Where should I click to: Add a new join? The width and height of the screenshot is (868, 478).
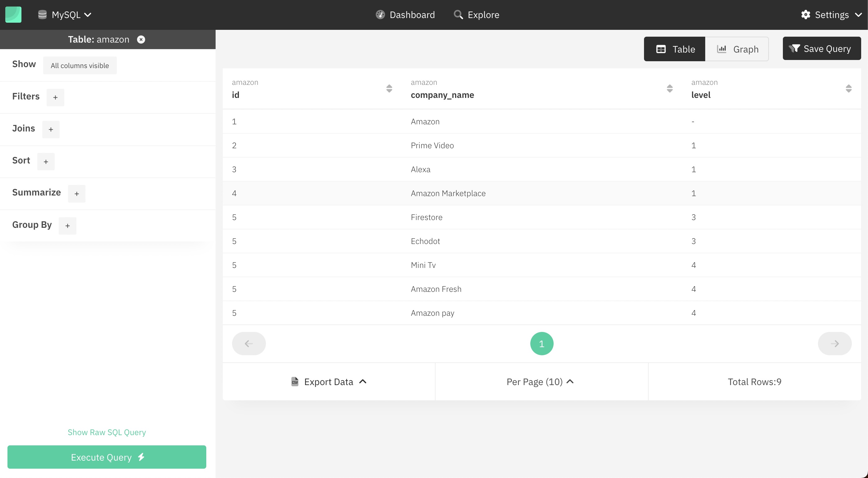coord(51,129)
